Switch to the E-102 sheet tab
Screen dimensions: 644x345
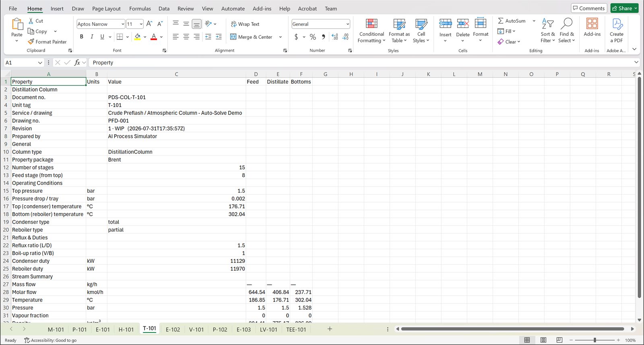pos(173,329)
